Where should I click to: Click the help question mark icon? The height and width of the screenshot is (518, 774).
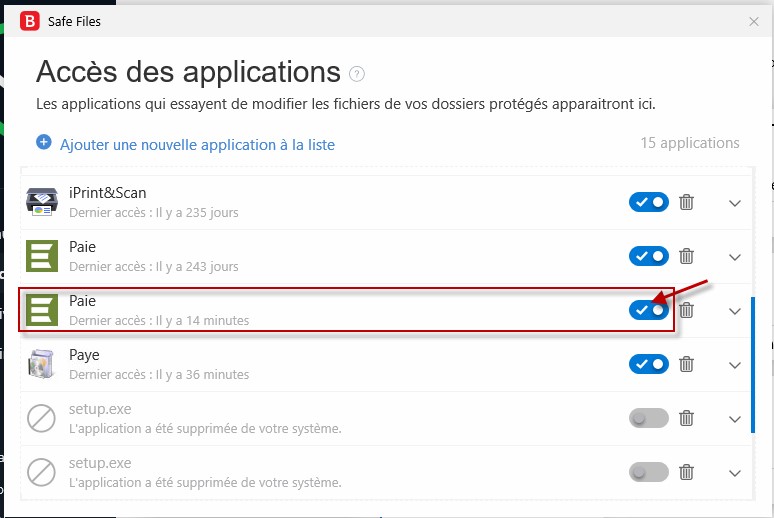pyautogui.click(x=356, y=74)
